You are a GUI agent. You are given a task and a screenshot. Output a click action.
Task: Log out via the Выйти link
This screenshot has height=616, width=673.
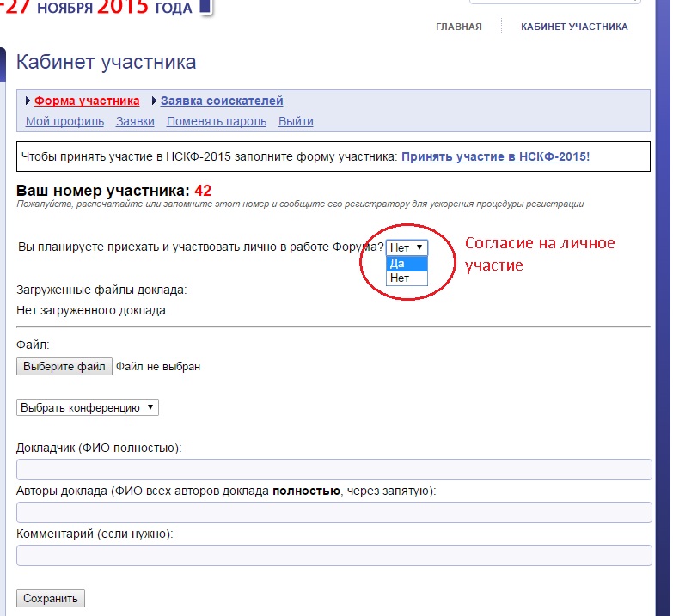coord(296,121)
